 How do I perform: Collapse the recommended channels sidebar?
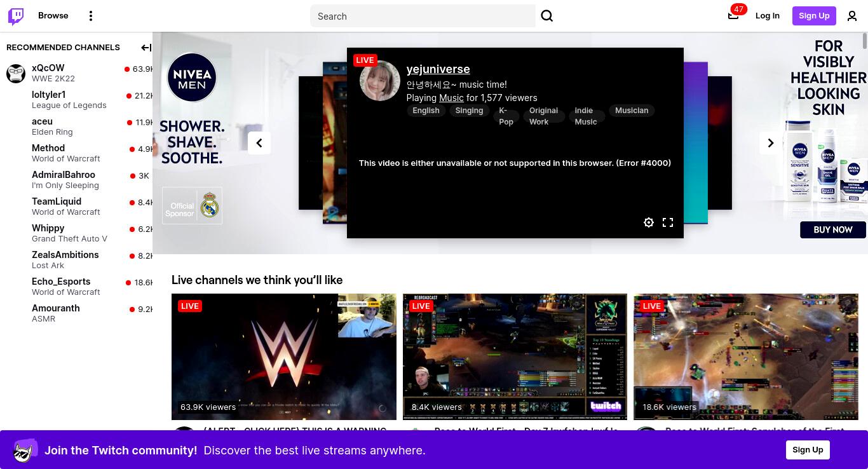(146, 48)
